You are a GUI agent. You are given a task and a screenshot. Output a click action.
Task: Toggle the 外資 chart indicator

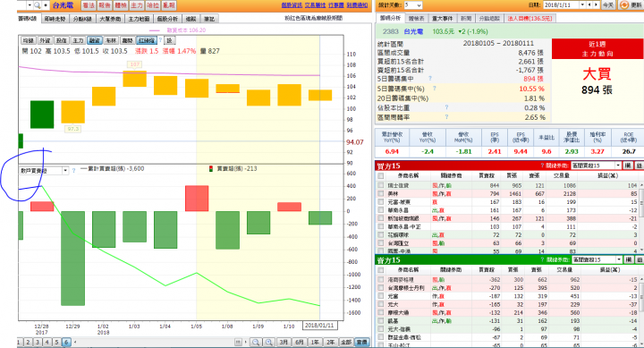pos(45,40)
